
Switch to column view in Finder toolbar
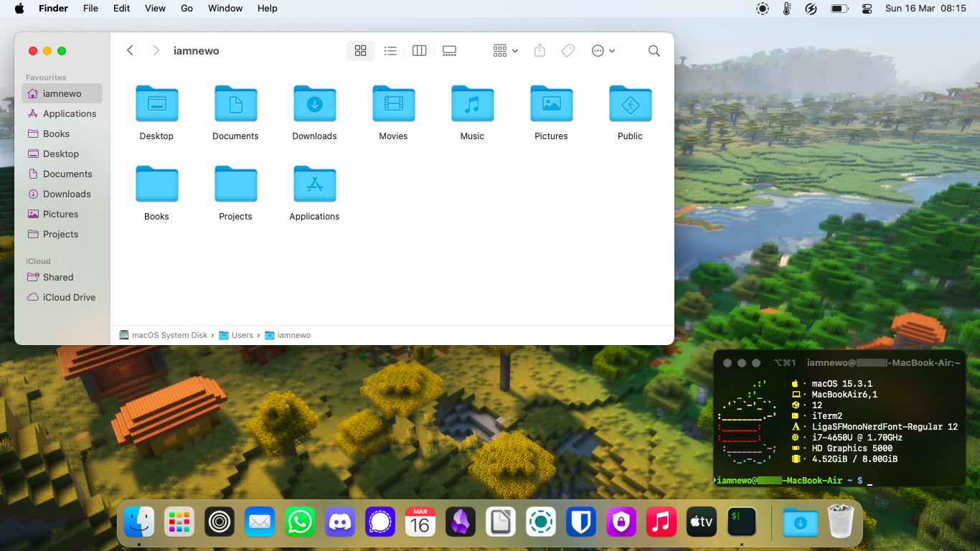click(x=420, y=50)
